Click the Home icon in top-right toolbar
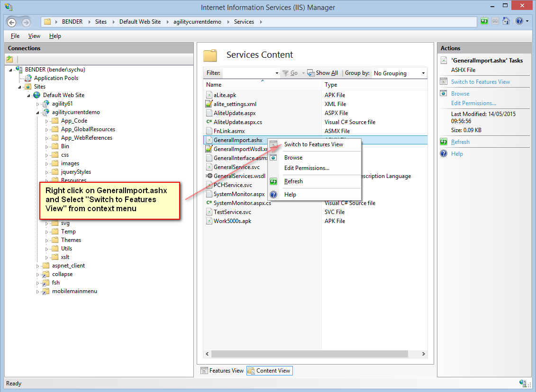The height and width of the screenshot is (392, 536). point(506,21)
